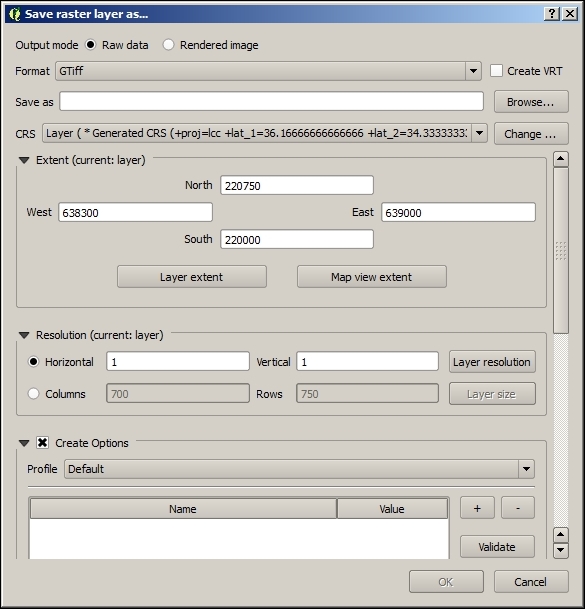Click the scrollbar up arrow beside Extent

click(x=561, y=159)
